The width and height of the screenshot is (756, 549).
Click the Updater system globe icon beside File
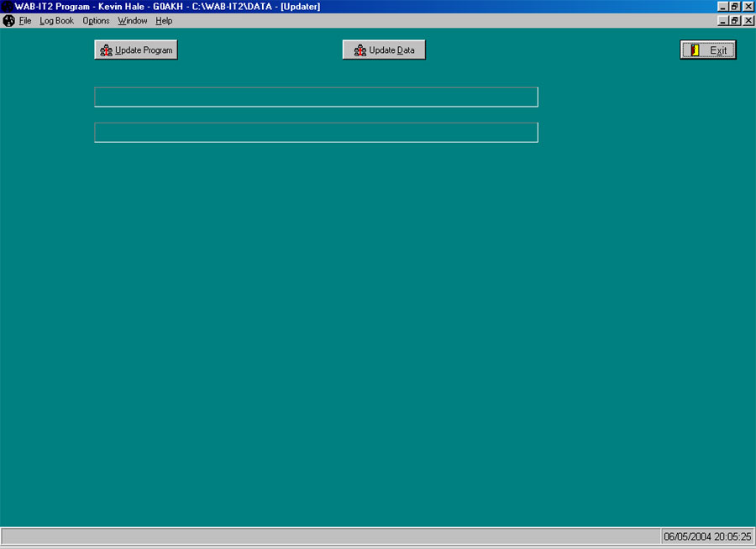tap(7, 20)
